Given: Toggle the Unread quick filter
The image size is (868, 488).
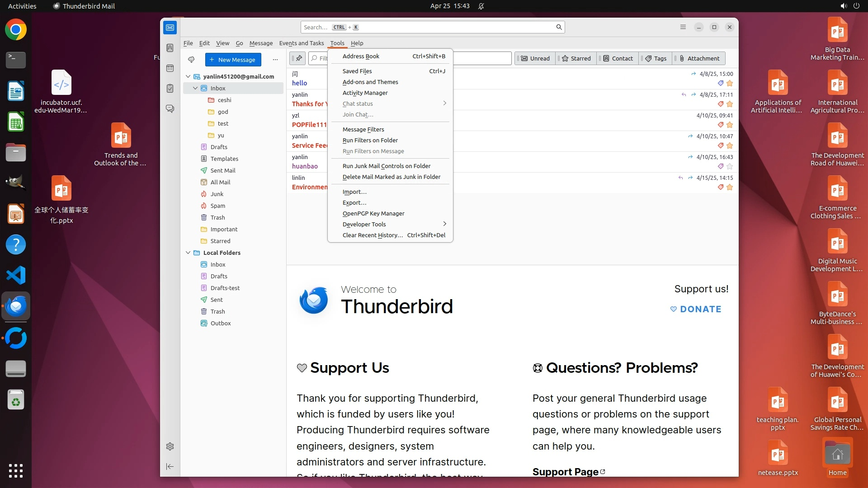Looking at the screenshot, I should pyautogui.click(x=535, y=58).
